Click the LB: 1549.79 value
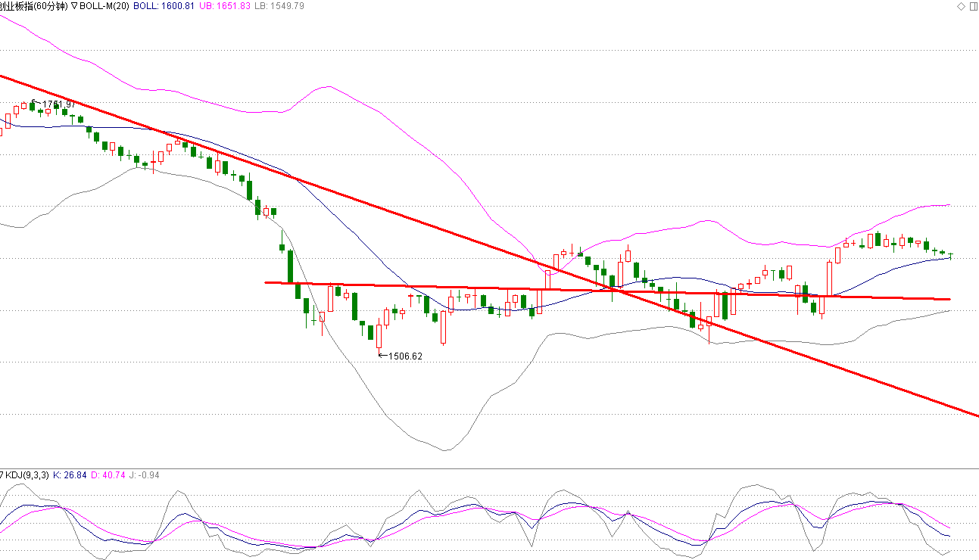 tap(279, 6)
